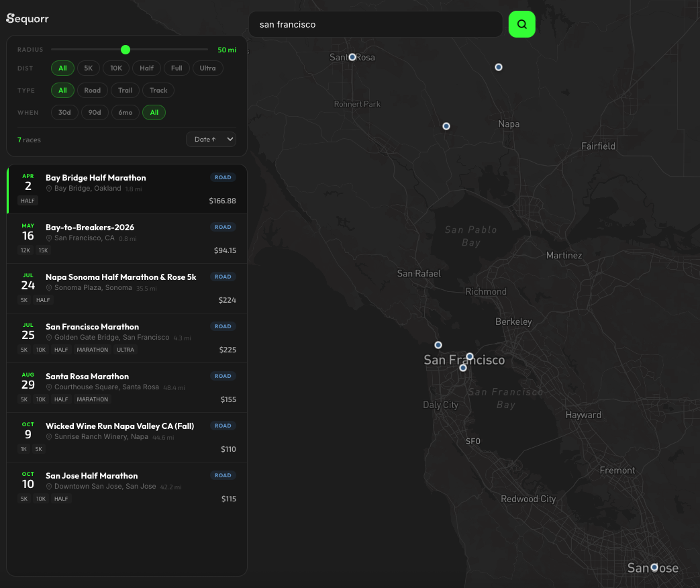Choose the 6mo time range chip
The image size is (700, 588).
125,112
